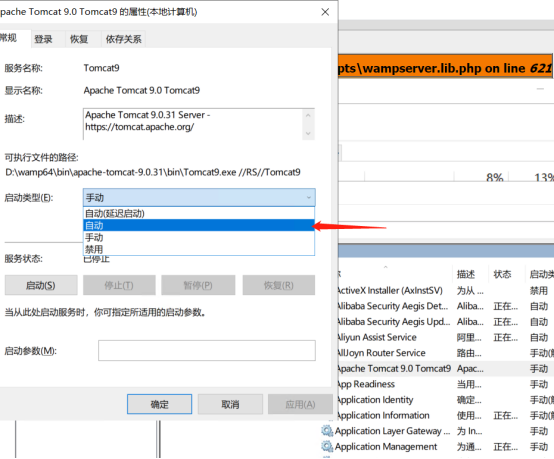The width and height of the screenshot is (554, 459).
Task: Click description box scroll down arrow
Action: (x=308, y=133)
